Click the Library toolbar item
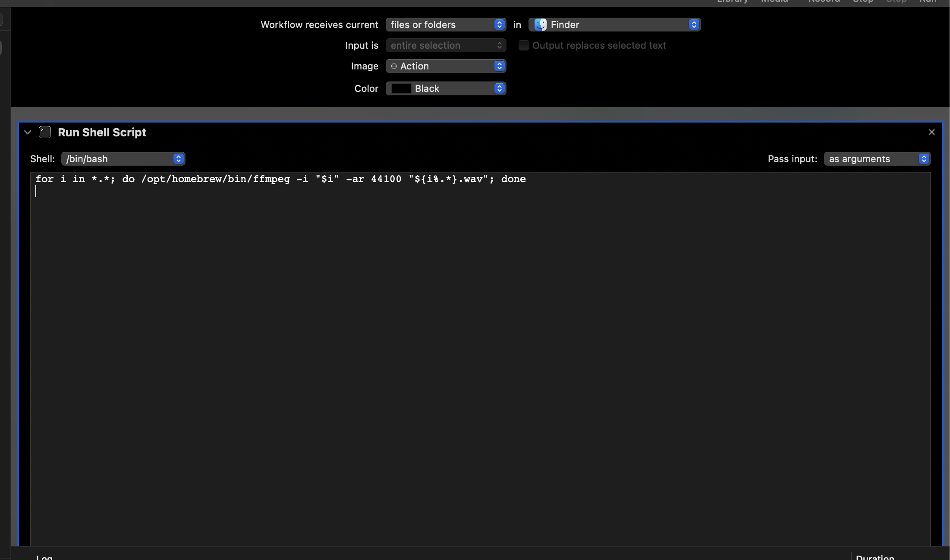This screenshot has width=950, height=560. [x=732, y=1]
